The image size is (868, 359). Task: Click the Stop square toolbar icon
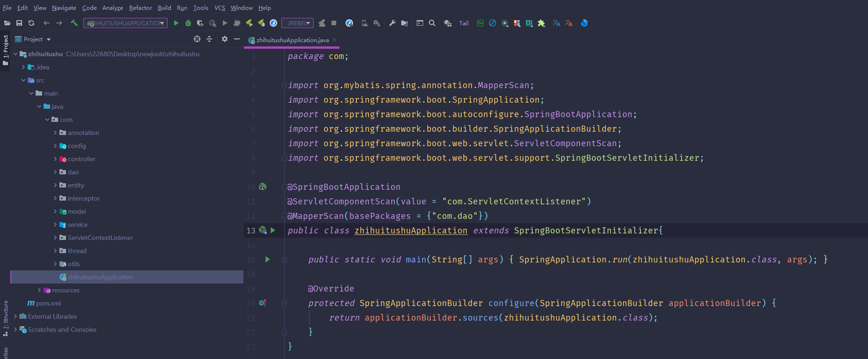(x=334, y=23)
